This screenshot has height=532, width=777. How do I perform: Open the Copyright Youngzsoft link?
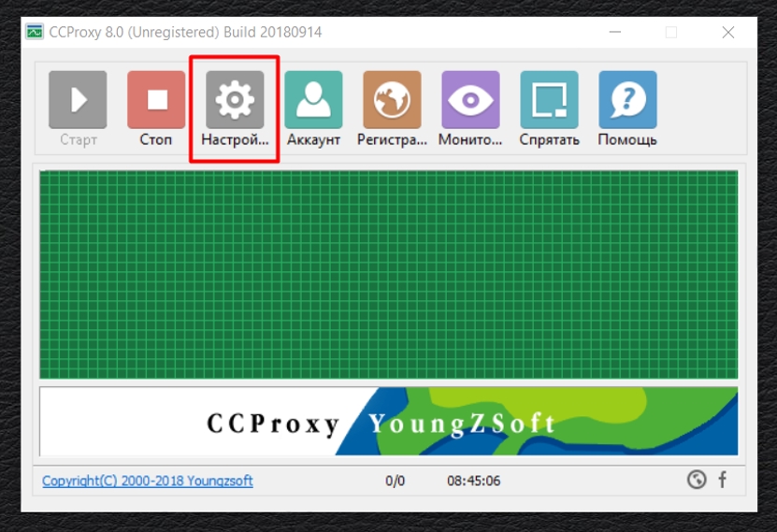click(147, 481)
